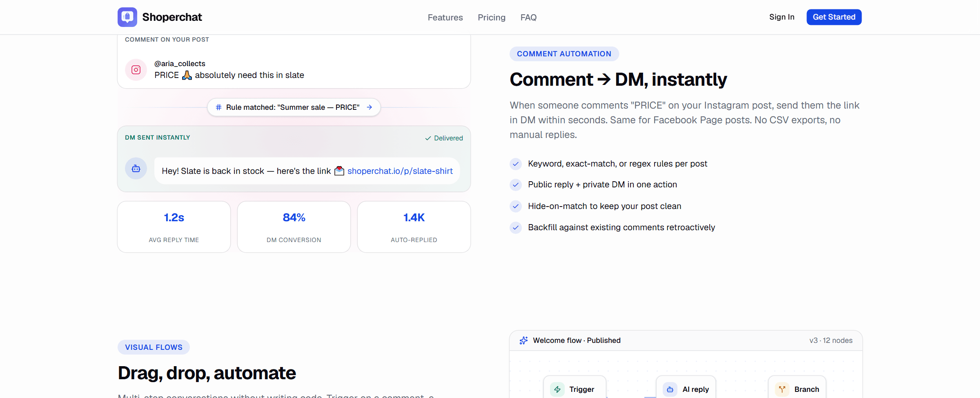The image size is (980, 398).
Task: Open the FAQ nav item
Action: click(528, 18)
